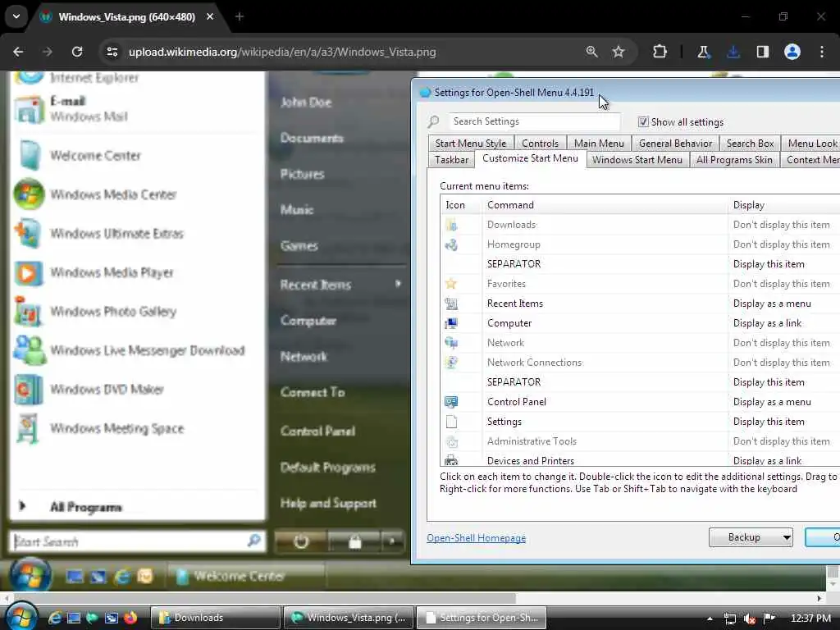This screenshot has height=630, width=840.
Task: Click the Network Connections row icon
Action: [451, 363]
